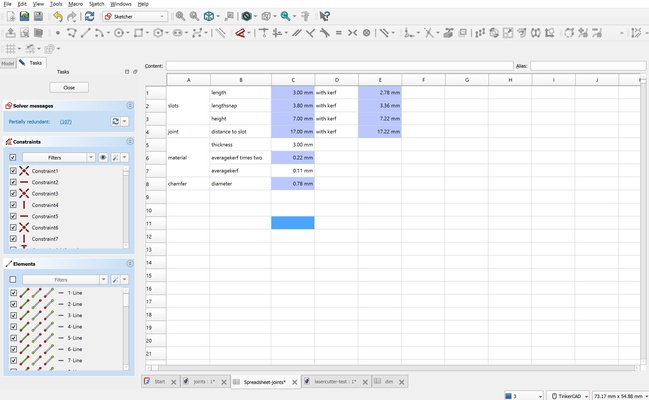Click the (107) partially redundant link
The width and height of the screenshot is (649, 400).
66,122
